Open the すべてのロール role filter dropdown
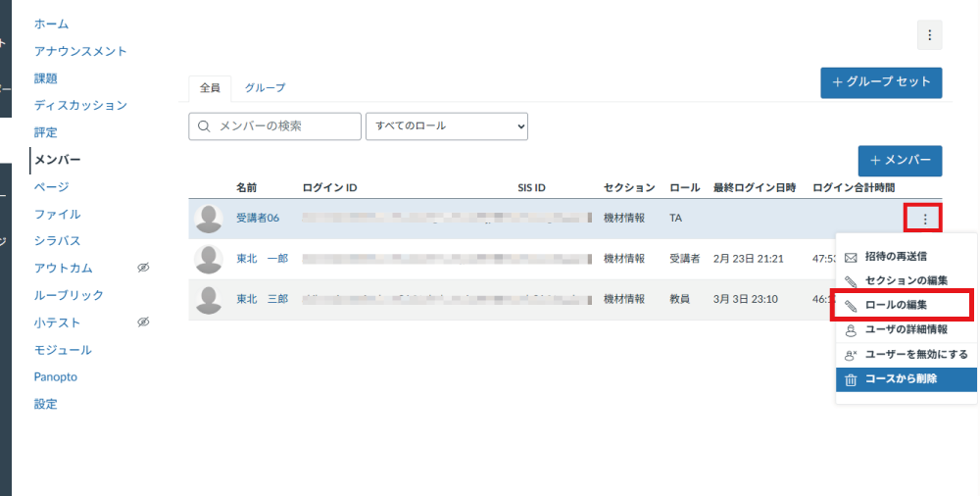 coord(447,126)
